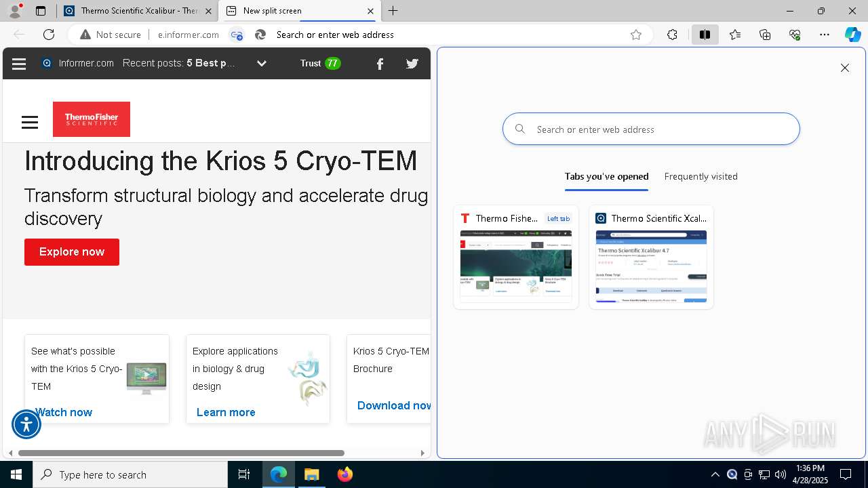Show hidden system tray icons
The height and width of the screenshot is (488, 868).
715,474
